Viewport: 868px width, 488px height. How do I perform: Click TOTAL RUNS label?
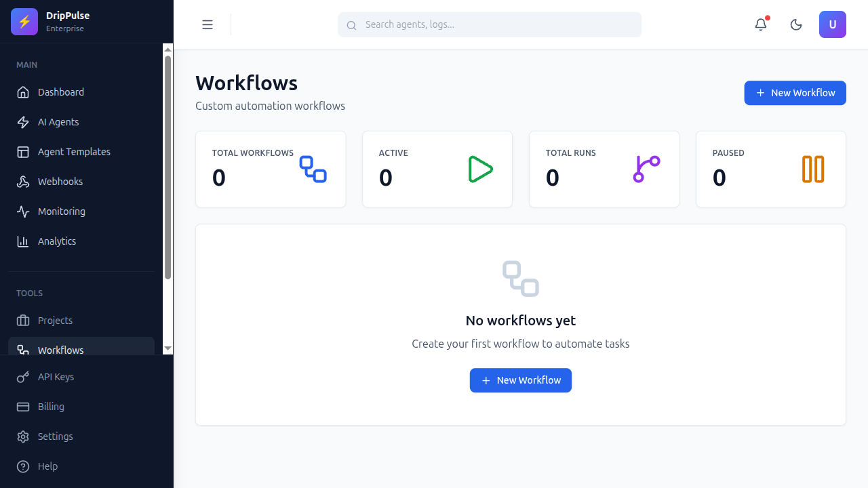coord(571,153)
